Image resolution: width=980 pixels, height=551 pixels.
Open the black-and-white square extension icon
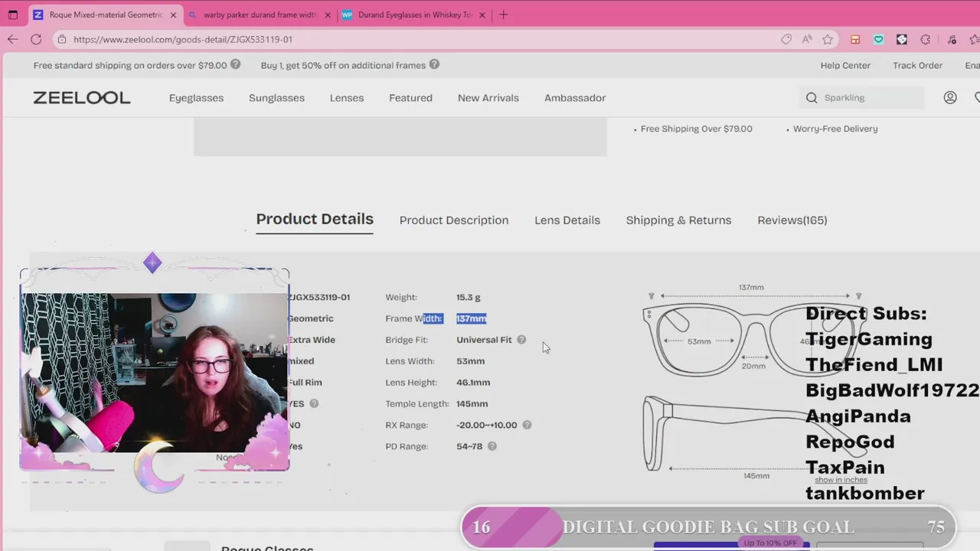pos(902,39)
